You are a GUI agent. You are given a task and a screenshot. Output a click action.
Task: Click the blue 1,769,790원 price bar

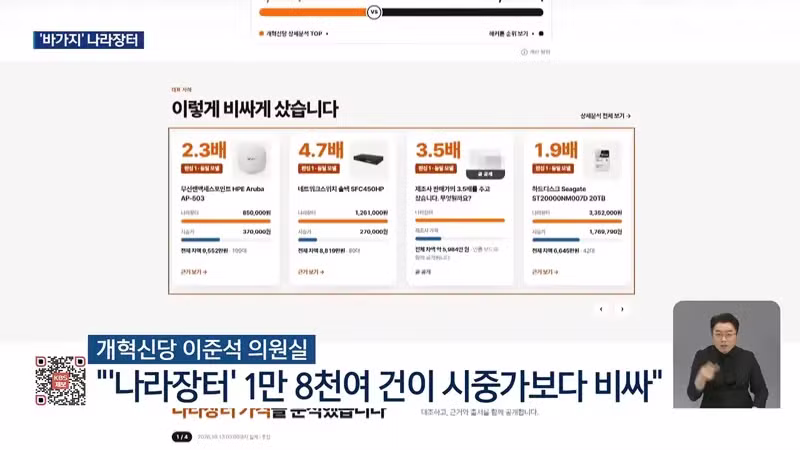click(556, 240)
